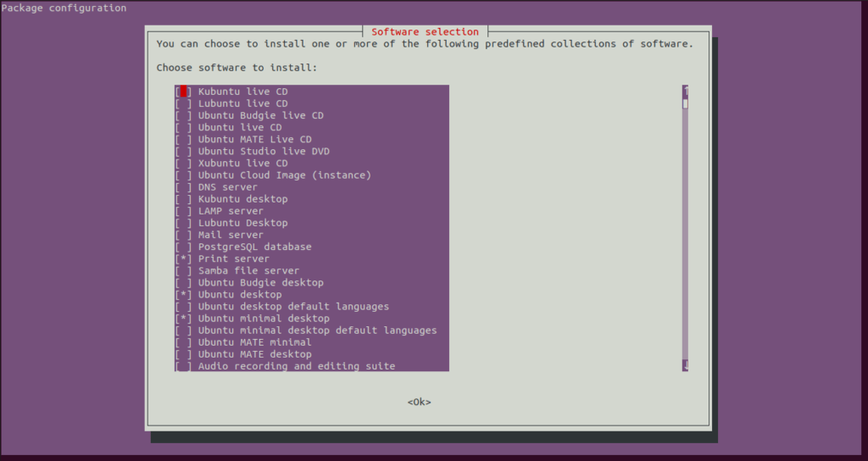868x461 pixels.
Task: Click the 'LAMP server' label
Action: click(x=231, y=211)
